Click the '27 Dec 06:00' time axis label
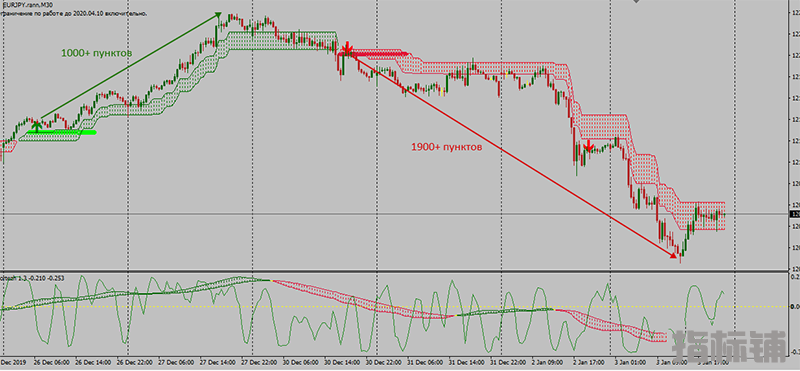800x371 pixels. coord(177,362)
